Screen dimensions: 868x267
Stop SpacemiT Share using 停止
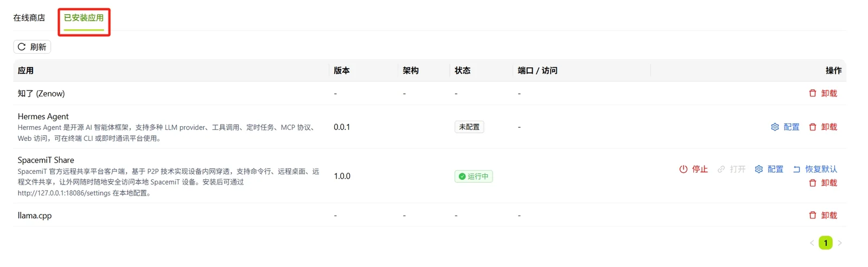click(693, 169)
